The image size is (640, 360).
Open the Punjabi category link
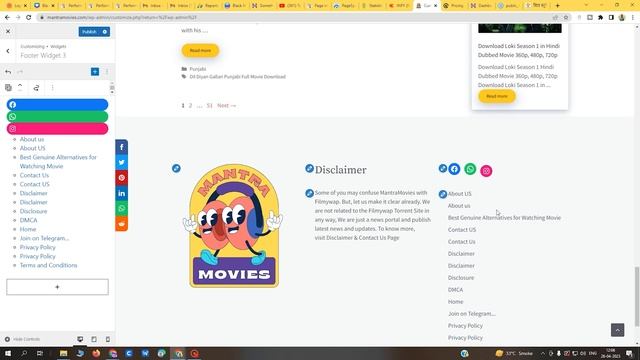(198, 69)
